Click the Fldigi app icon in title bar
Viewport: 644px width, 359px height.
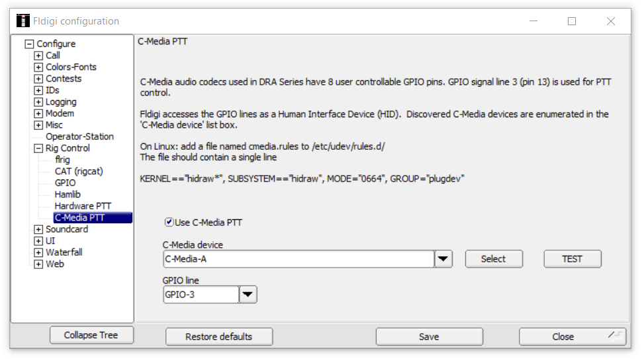point(23,21)
